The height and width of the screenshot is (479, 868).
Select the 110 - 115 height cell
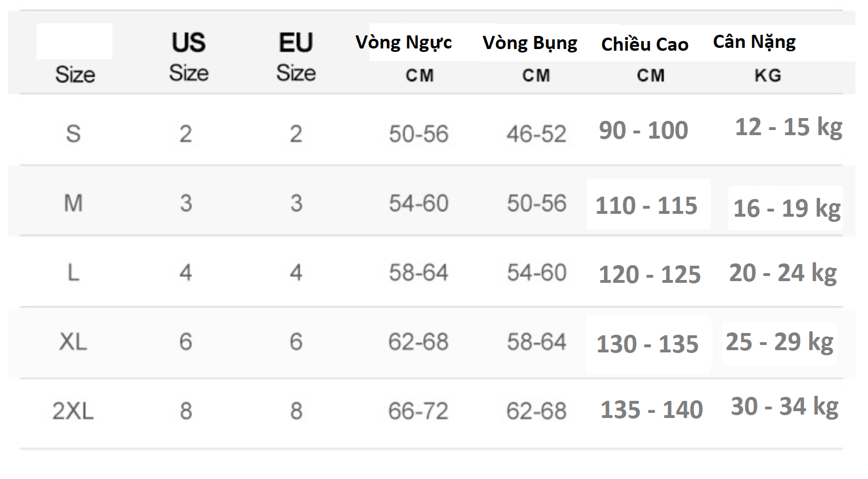click(x=646, y=206)
